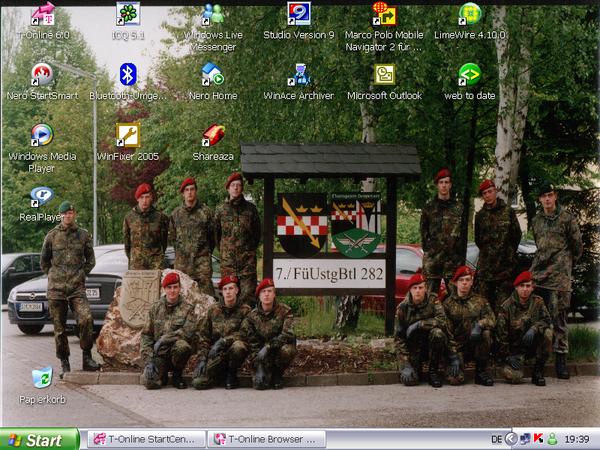Select the Studio Version 9 icon
This screenshot has height=450, width=600.
click(x=299, y=14)
